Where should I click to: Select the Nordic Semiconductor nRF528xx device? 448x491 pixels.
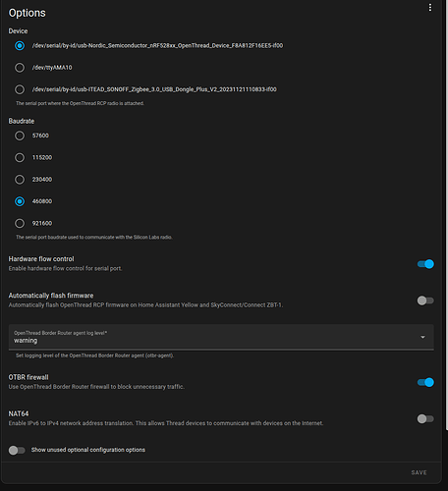[x=20, y=45]
